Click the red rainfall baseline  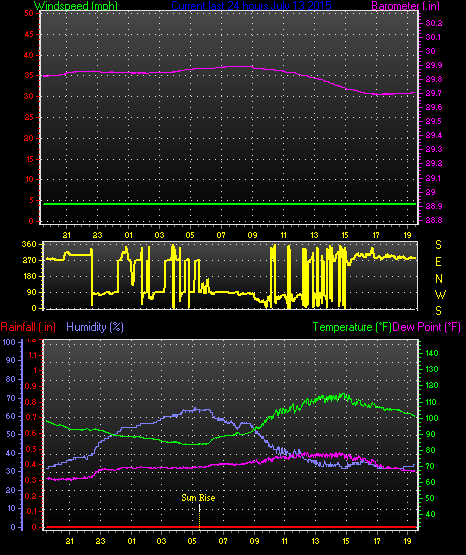coord(230,527)
